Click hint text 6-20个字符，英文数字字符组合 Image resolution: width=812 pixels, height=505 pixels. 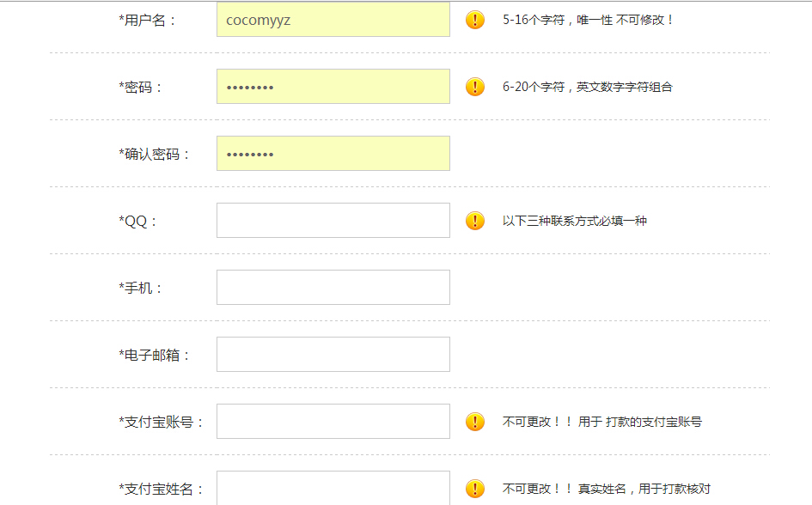pyautogui.click(x=587, y=87)
